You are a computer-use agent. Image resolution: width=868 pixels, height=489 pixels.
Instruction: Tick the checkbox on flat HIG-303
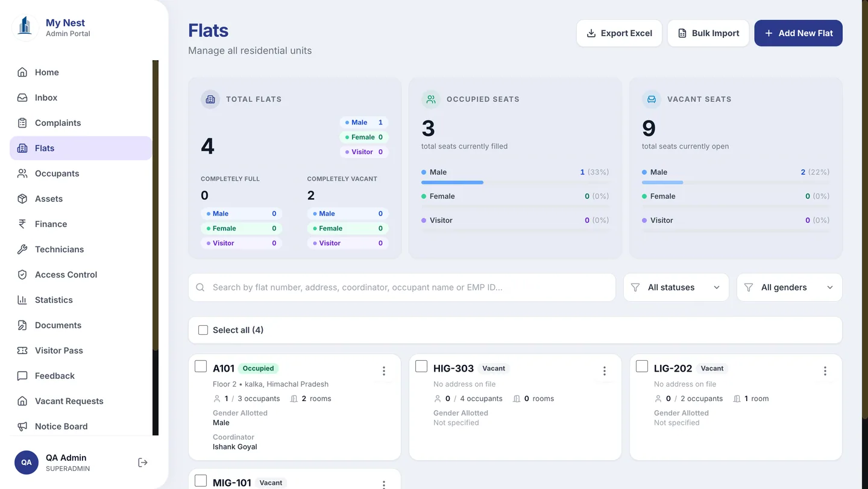click(421, 366)
